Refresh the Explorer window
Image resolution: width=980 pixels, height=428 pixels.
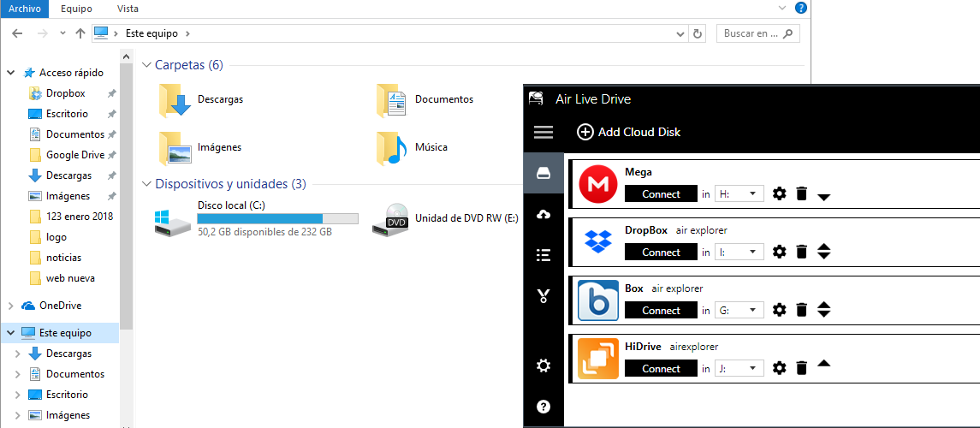point(698,33)
